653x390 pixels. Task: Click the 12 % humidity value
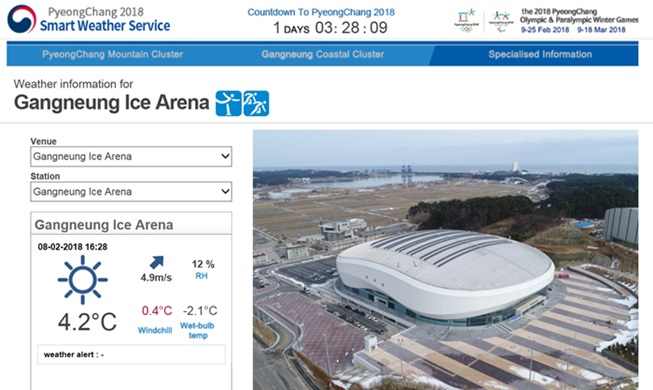203,264
